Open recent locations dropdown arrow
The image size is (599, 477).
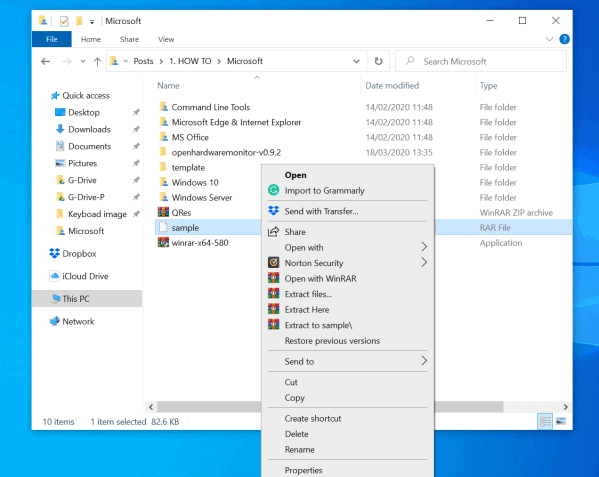pyautogui.click(x=83, y=61)
